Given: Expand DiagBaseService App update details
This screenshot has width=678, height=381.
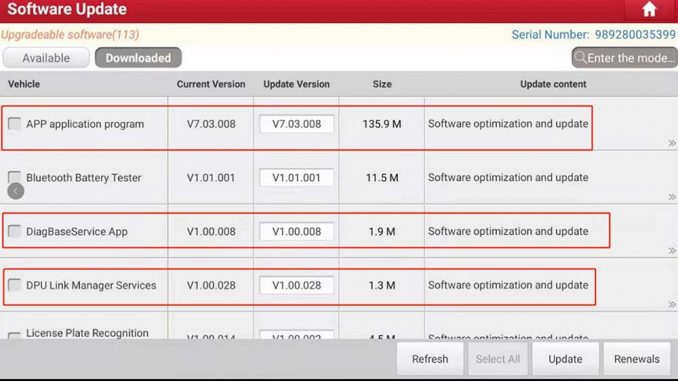Looking at the screenshot, I should point(672,251).
